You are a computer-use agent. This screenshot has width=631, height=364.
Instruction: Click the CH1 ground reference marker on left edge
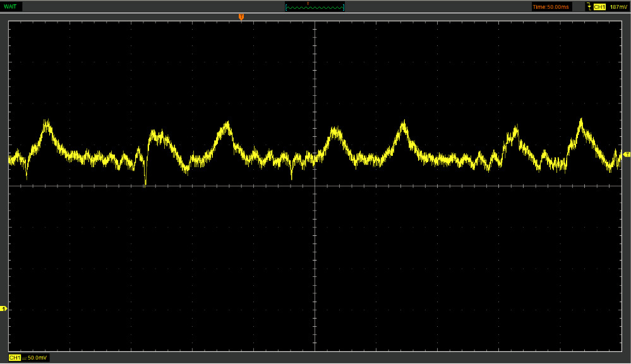point(3,308)
